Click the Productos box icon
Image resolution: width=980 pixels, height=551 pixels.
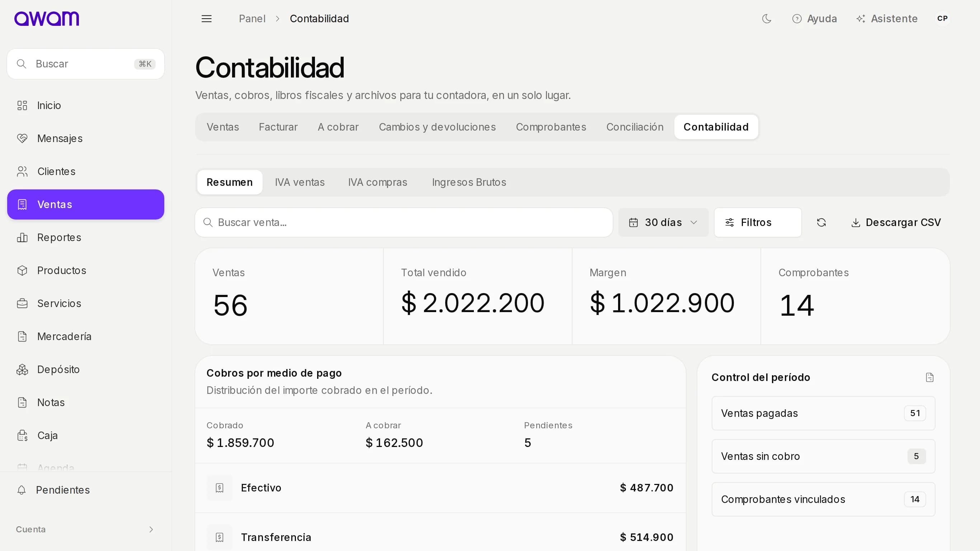23,270
